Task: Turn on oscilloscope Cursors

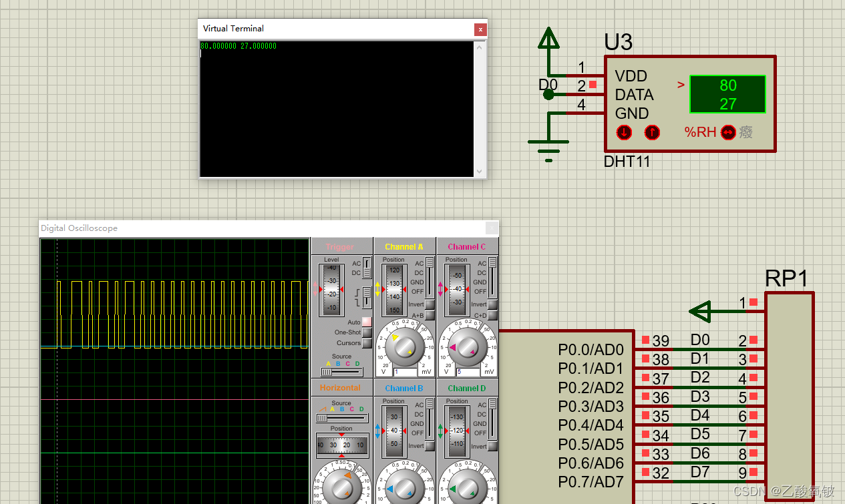Action: click(x=367, y=343)
